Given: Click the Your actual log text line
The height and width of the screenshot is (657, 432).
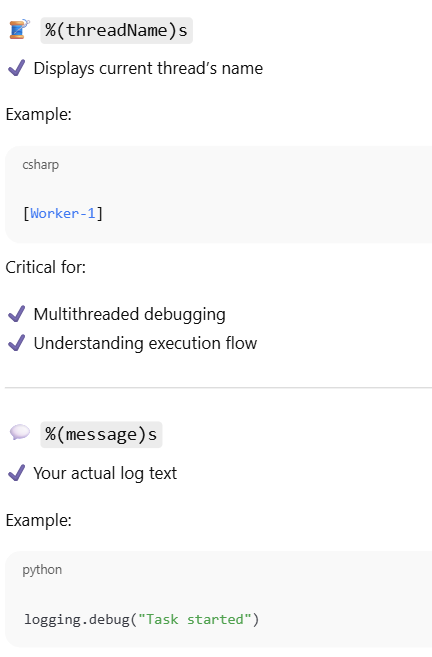Looking at the screenshot, I should pyautogui.click(x=105, y=473).
